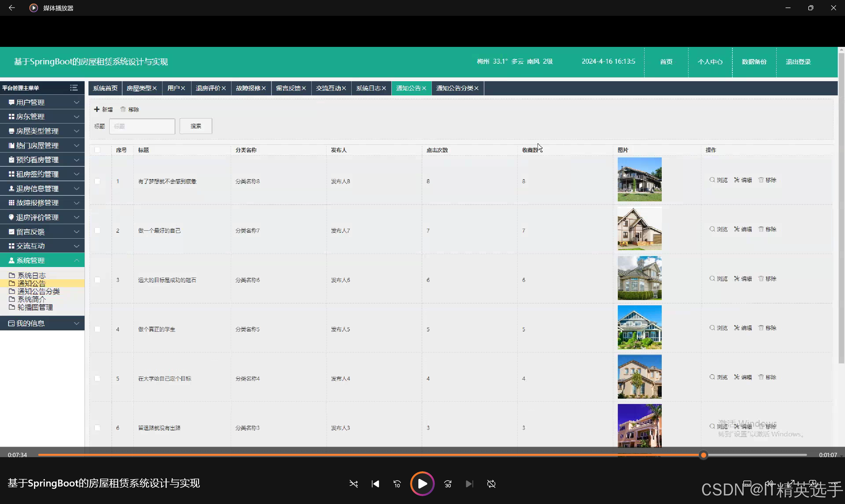Tick the checkbox for row 3

[x=97, y=280]
